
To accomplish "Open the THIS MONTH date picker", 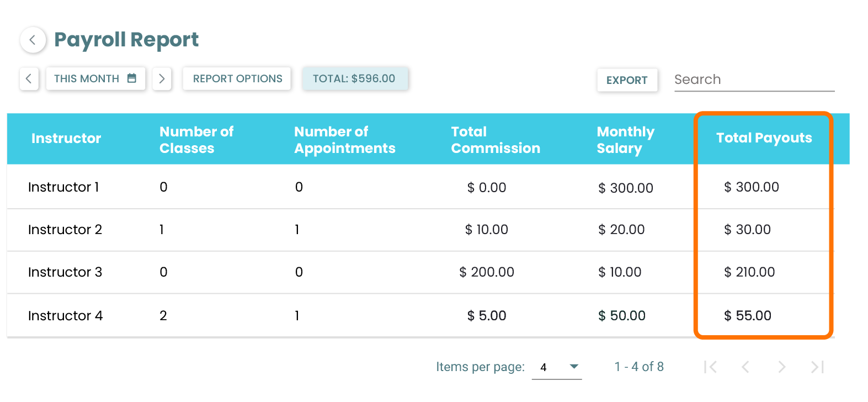I will click(x=95, y=79).
